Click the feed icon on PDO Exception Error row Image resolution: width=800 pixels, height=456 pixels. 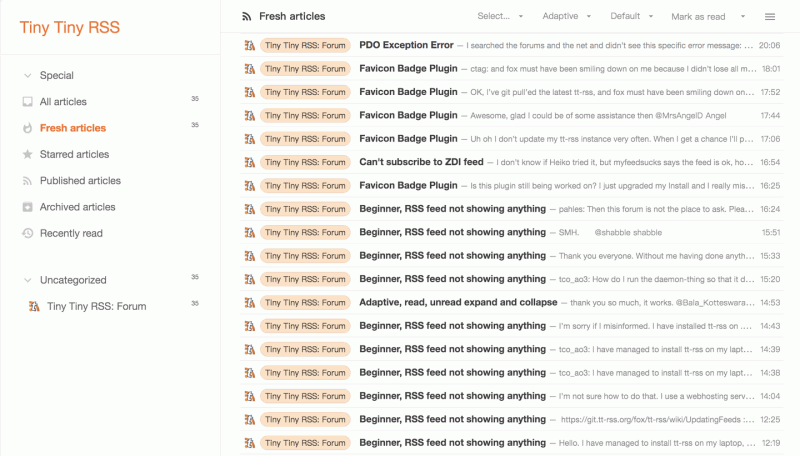[249, 45]
